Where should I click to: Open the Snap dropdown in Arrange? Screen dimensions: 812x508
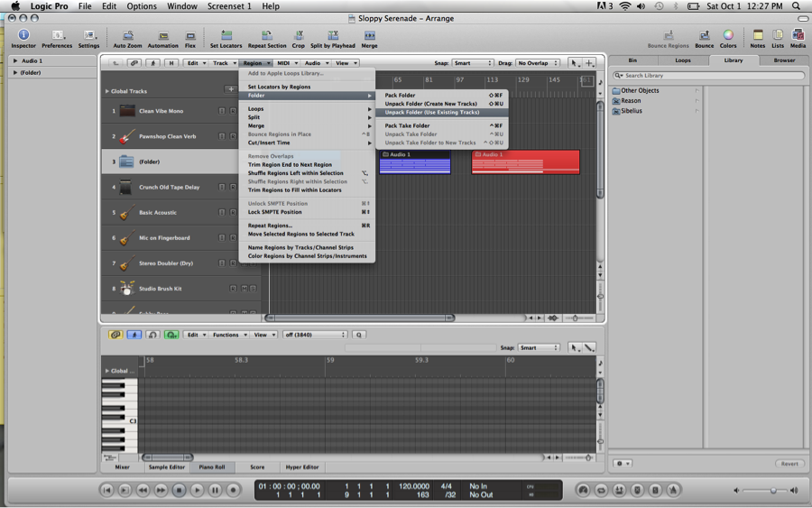pyautogui.click(x=473, y=63)
